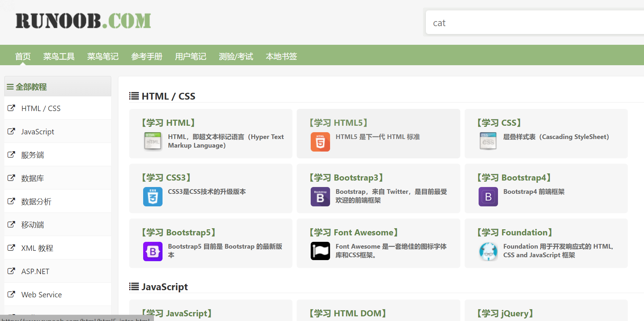Open the 【学习 CSS3】 tutorial link
This screenshot has width=644, height=321.
[166, 178]
